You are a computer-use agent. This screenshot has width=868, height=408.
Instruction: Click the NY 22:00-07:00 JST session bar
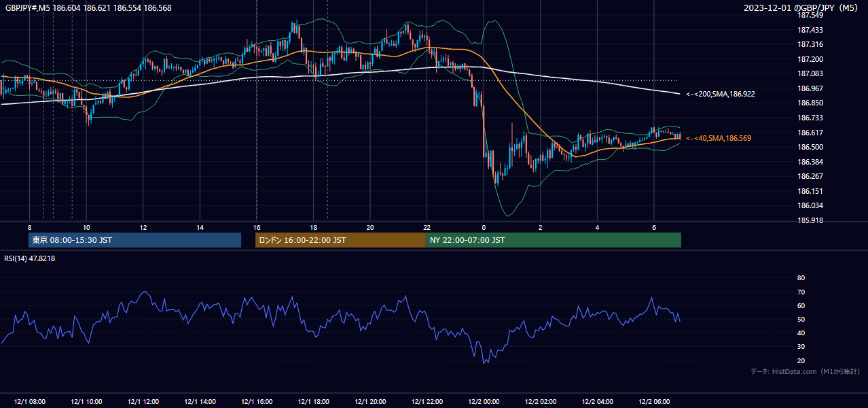[554, 240]
